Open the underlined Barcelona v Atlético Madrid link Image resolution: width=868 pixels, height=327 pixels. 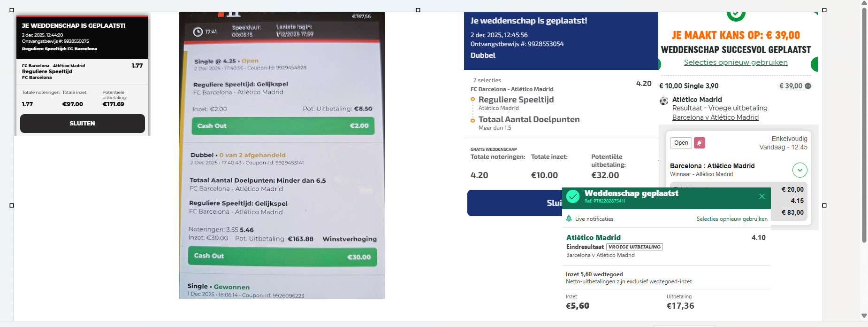715,117
